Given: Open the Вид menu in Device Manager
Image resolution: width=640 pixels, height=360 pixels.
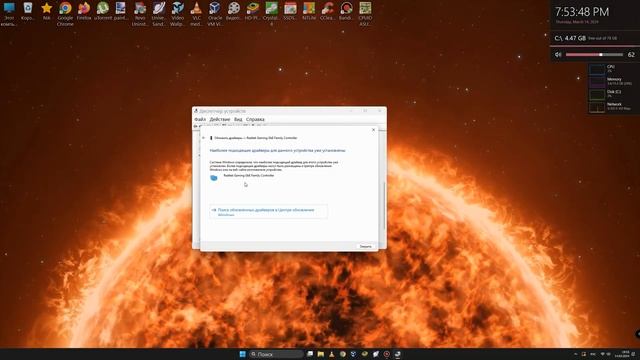Looking at the screenshot, I should 238,119.
